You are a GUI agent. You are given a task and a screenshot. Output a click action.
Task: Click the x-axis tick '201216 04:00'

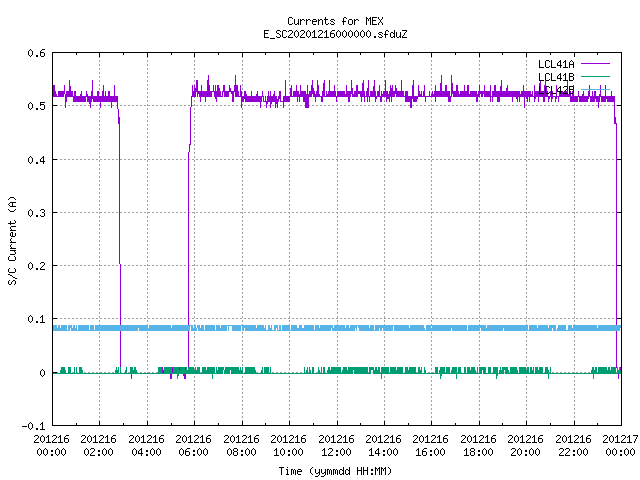(x=146, y=446)
